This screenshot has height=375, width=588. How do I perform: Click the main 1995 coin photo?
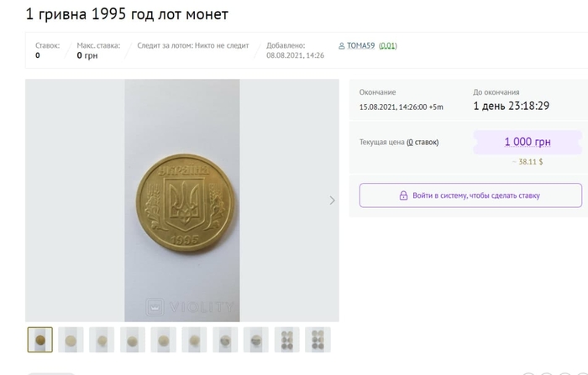182,201
